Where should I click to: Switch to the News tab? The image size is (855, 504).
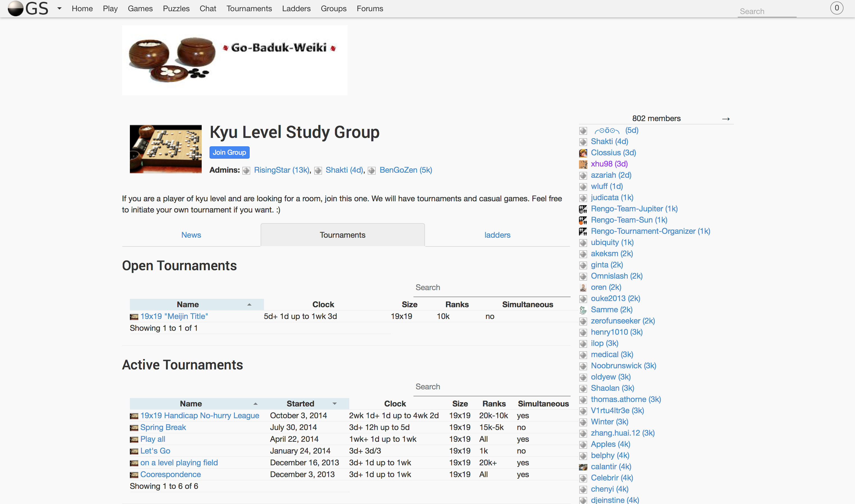click(x=191, y=235)
